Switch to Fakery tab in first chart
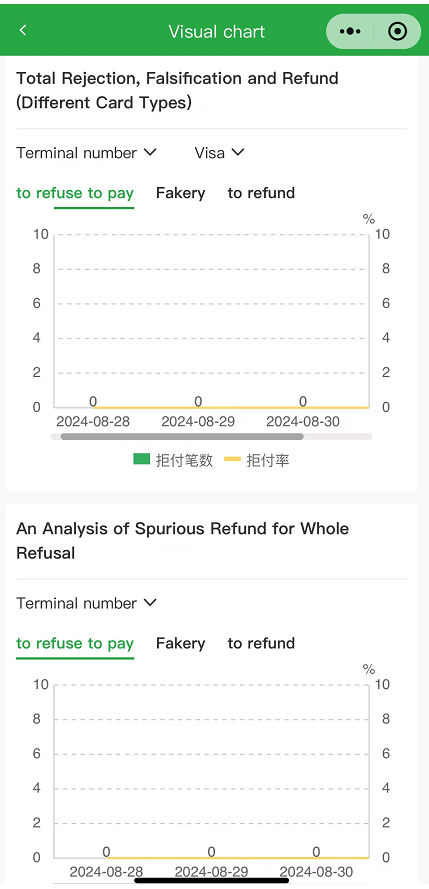429x889 pixels. pyautogui.click(x=180, y=193)
